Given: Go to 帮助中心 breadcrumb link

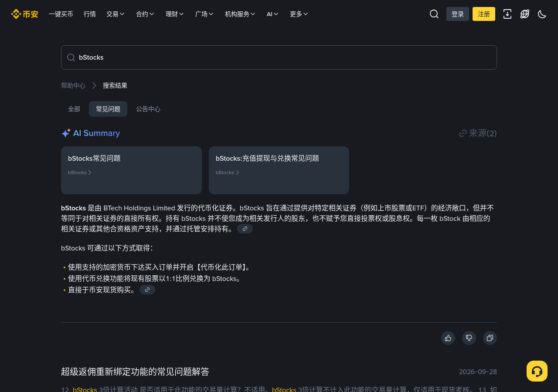Looking at the screenshot, I should point(73,85).
